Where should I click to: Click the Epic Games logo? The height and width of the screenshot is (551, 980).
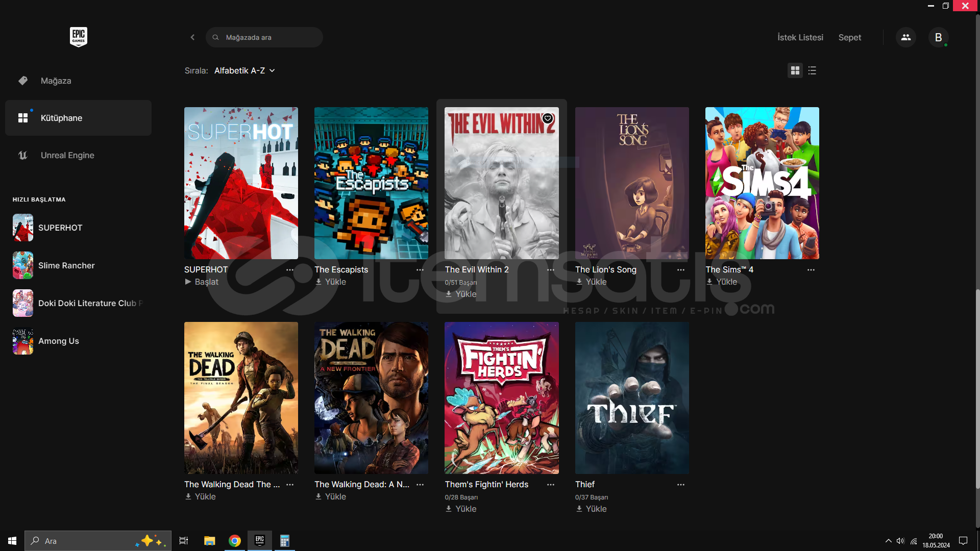click(79, 37)
